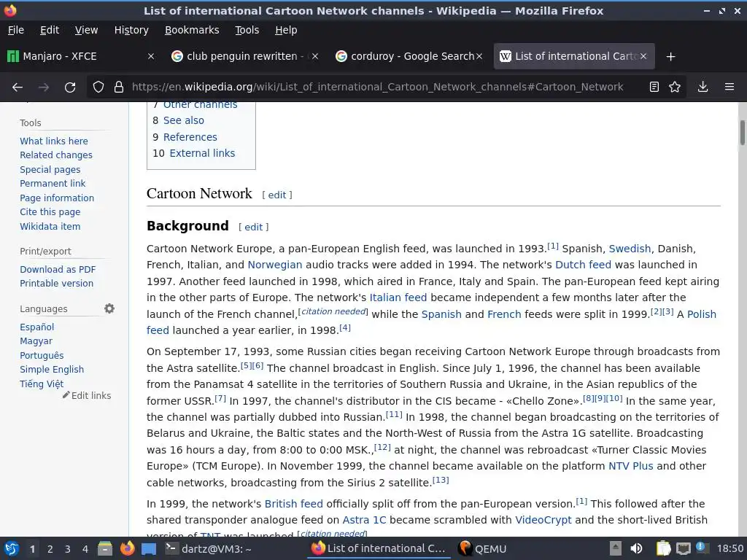Open tracking protection shield icon

point(98,87)
